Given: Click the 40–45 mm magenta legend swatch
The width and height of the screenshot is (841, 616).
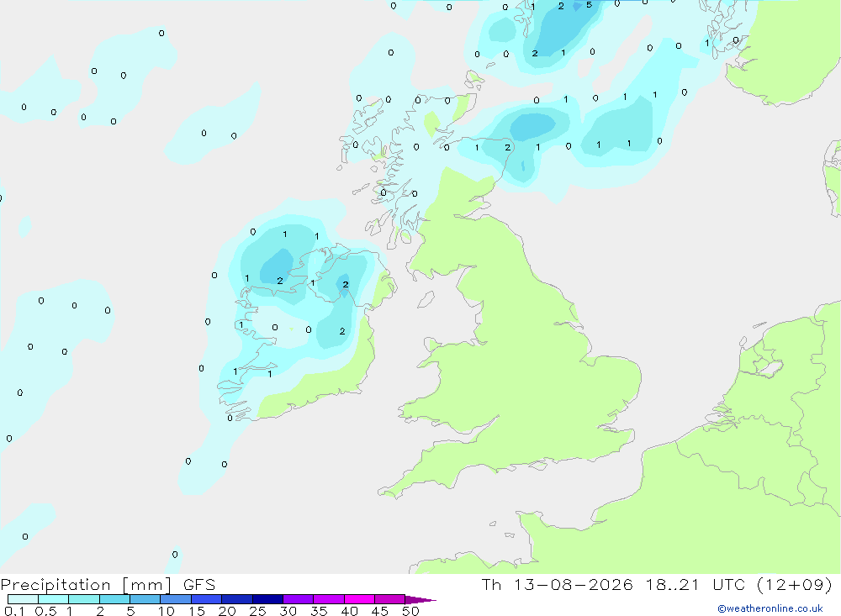Looking at the screenshot, I should [359, 599].
